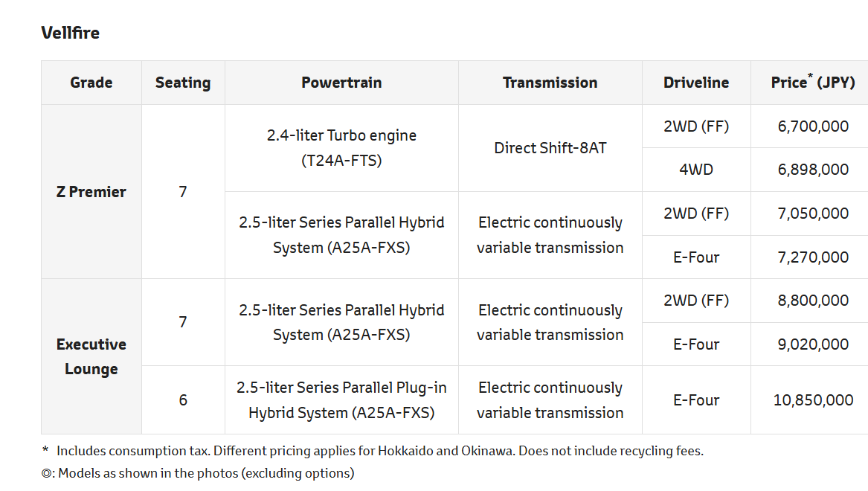Click the 2.4-liter Turbo engine cell

tap(341, 148)
